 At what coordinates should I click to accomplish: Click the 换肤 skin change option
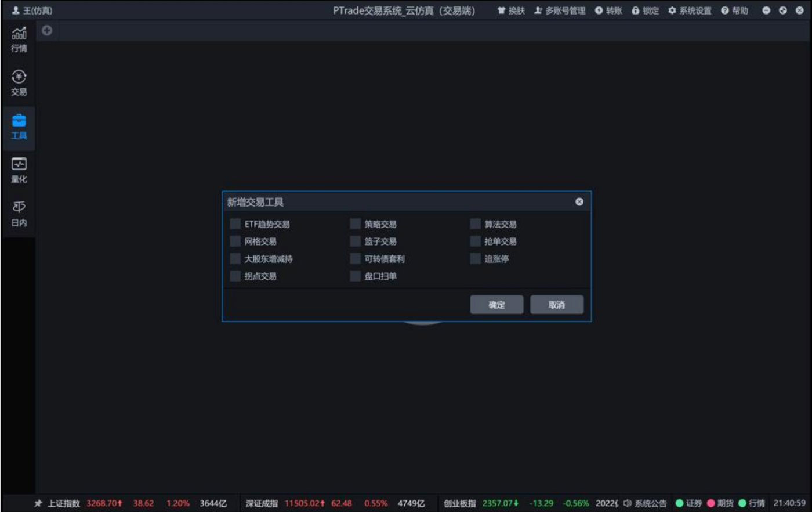coord(511,10)
